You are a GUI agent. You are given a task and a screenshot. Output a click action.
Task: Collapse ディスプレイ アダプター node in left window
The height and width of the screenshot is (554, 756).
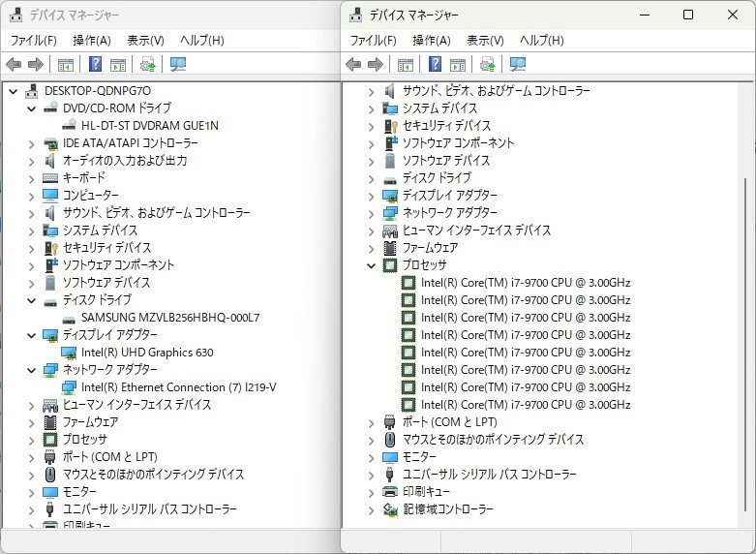click(x=31, y=335)
